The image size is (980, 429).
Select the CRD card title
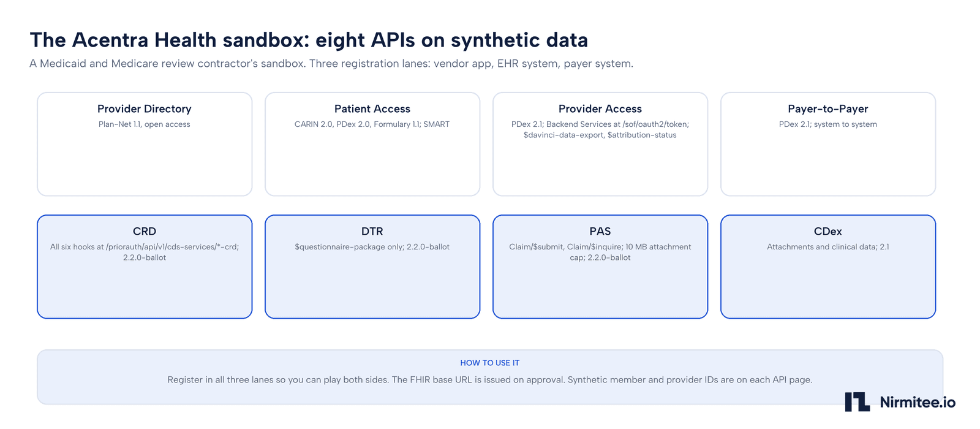(x=145, y=231)
